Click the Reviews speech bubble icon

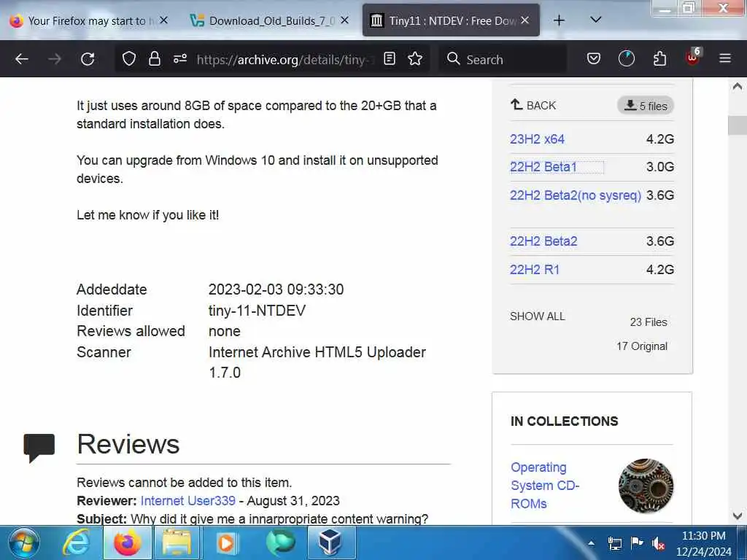(39, 448)
